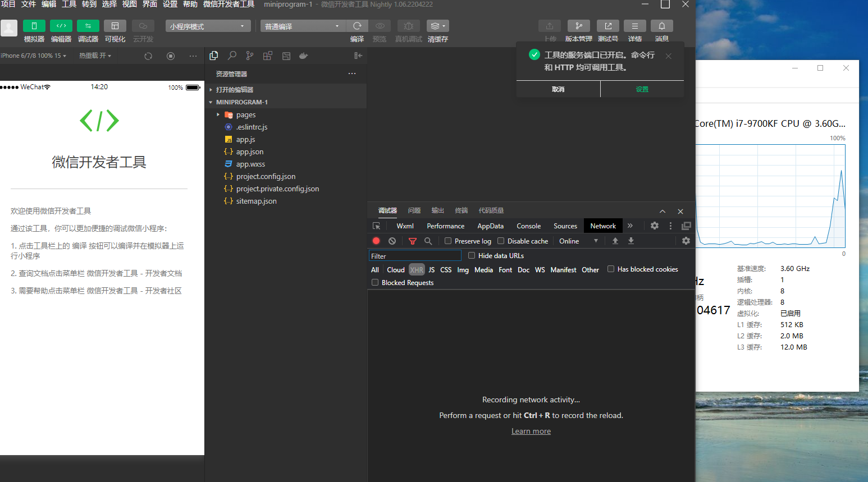Open the extensions icon in sidebar
Image resolution: width=868 pixels, height=482 pixels.
268,56
